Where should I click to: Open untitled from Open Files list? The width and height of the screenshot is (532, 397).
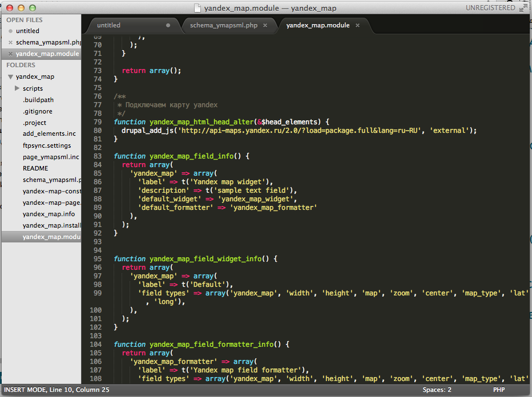(x=27, y=31)
